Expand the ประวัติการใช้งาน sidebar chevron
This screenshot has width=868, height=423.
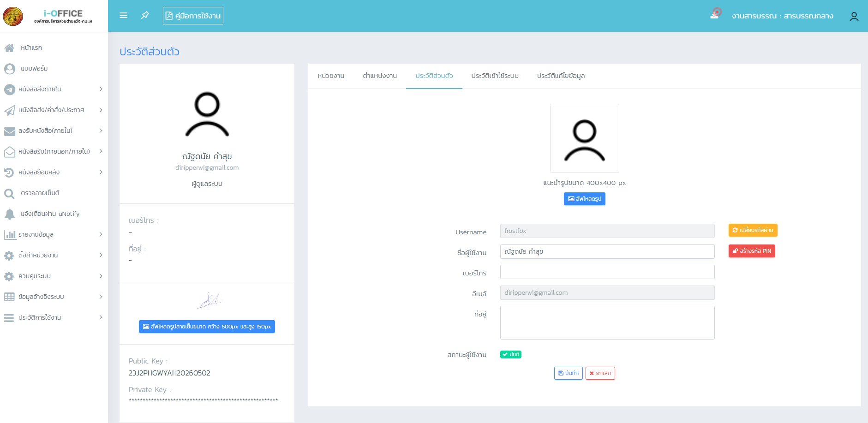[x=101, y=317]
